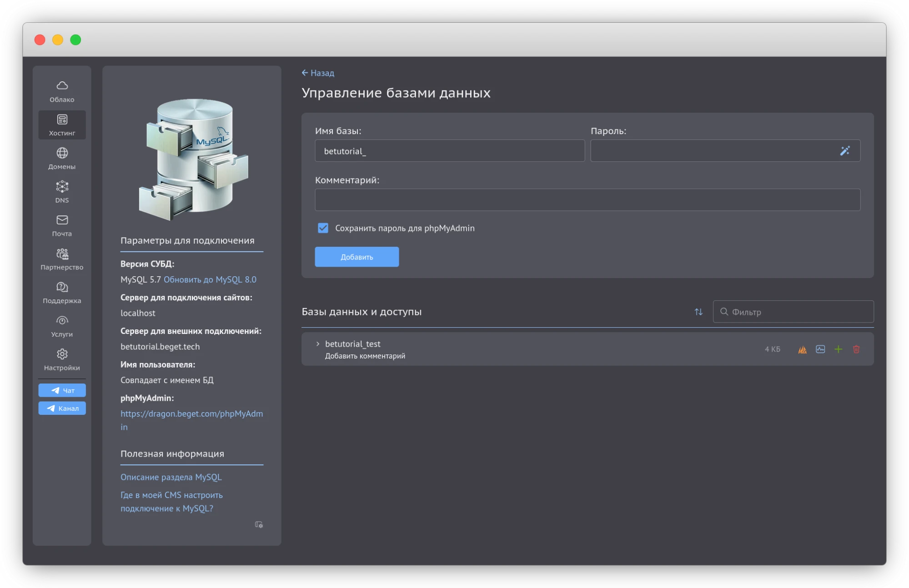This screenshot has width=909, height=588.
Task: Open phpMyAdmin for betutorial_test database
Action: click(x=802, y=349)
